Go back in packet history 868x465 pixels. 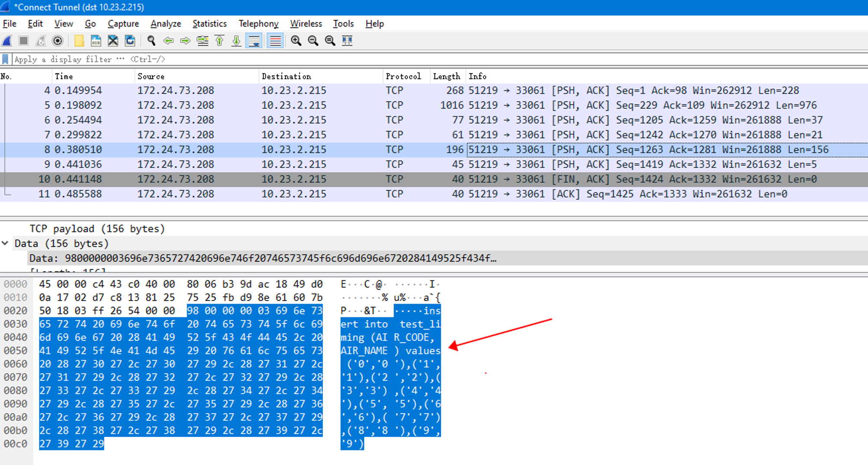coord(168,41)
